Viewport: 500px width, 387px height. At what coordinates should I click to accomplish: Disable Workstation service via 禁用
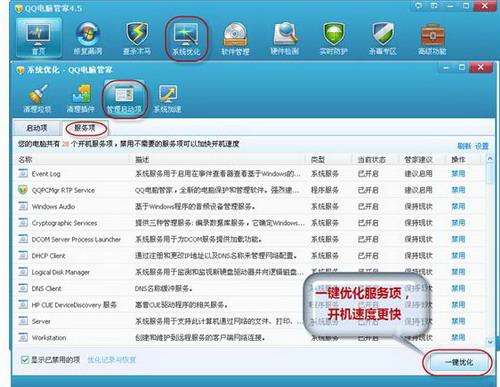coord(458,337)
